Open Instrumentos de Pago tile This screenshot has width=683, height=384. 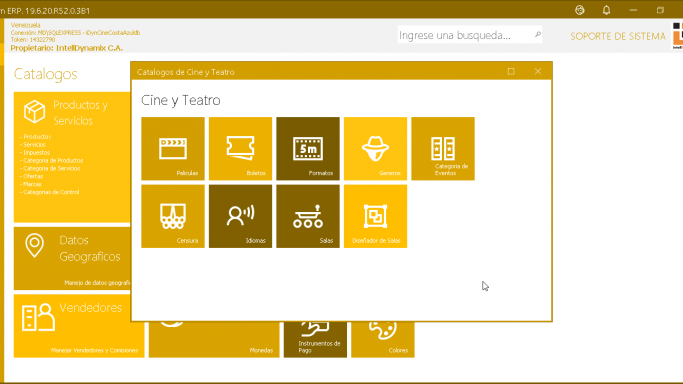tap(315, 340)
